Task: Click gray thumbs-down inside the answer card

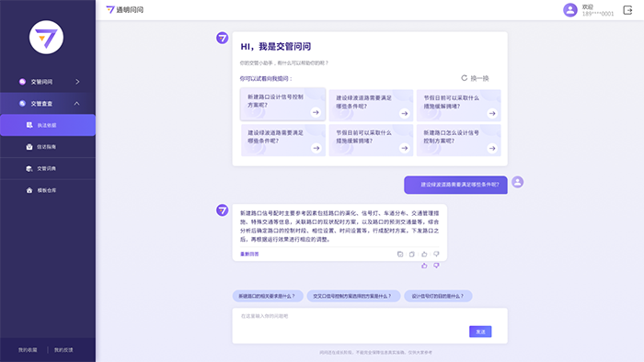Action: (x=436, y=255)
